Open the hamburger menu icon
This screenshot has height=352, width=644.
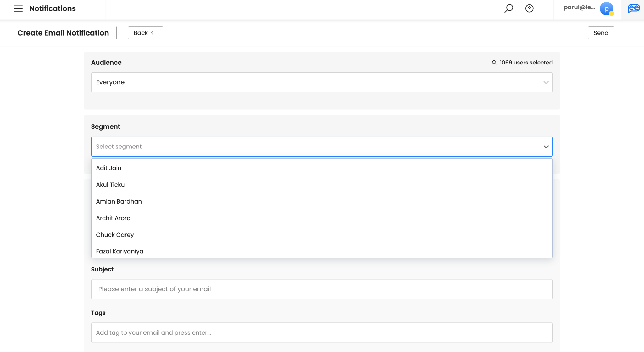tap(19, 8)
